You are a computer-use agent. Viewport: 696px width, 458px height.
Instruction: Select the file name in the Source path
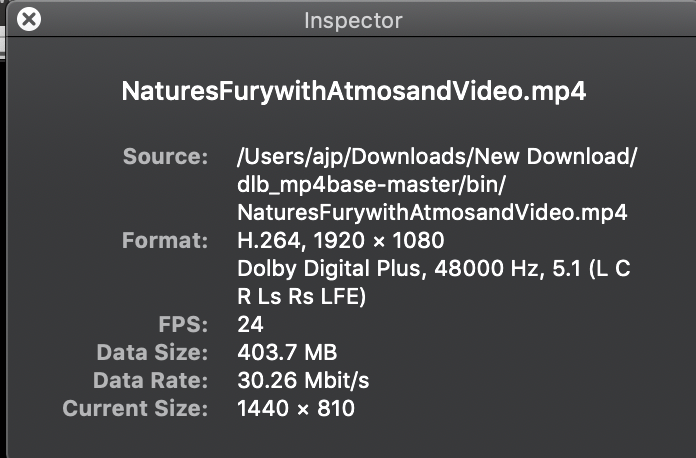tap(432, 213)
